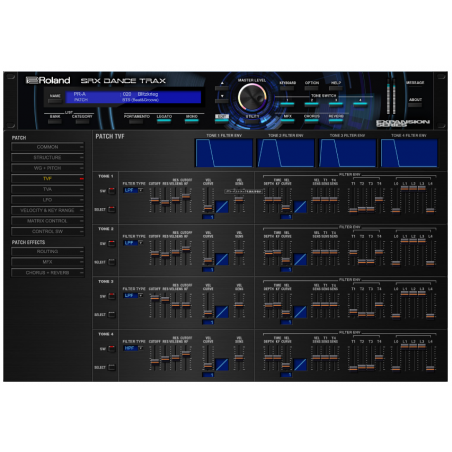
Task: Click Tone 4 filter env velocity curve graph
Action: click(x=300, y=365)
